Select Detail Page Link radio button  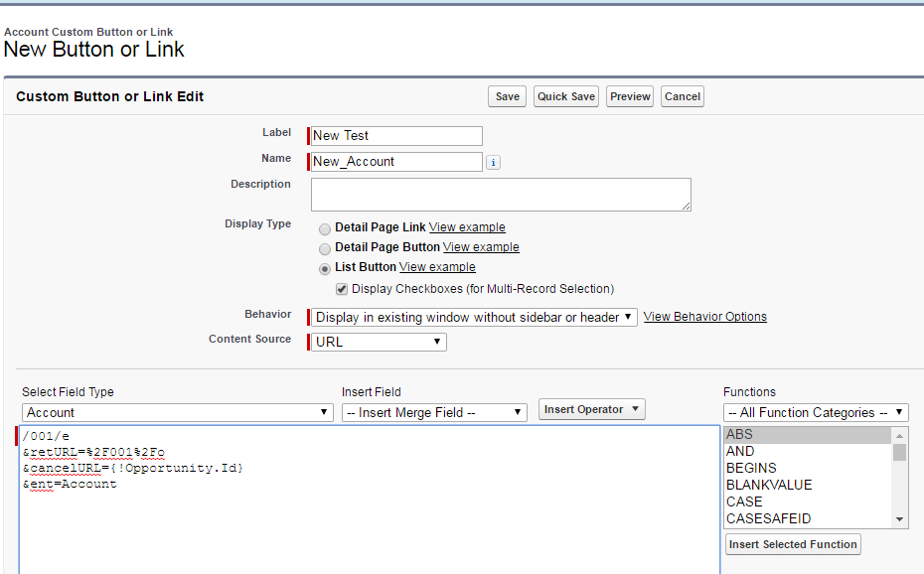(x=325, y=229)
